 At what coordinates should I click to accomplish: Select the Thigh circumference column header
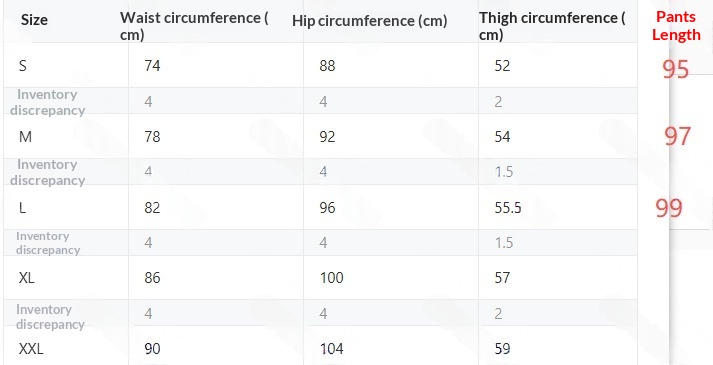[x=552, y=26]
